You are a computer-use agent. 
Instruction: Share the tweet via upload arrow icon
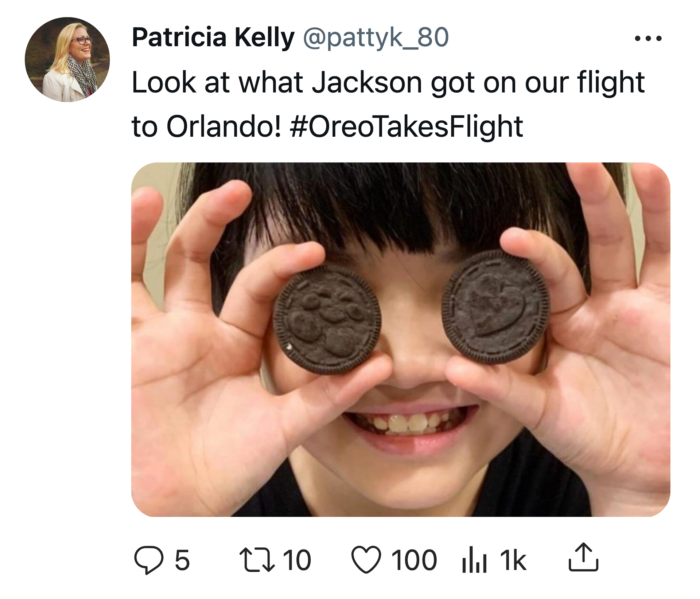coord(583,557)
